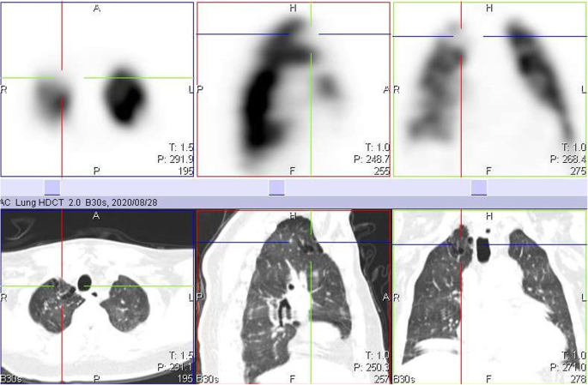The image size is (588, 385).
Task: Click the 'P: 271.0' position readout
Action: coord(568,367)
